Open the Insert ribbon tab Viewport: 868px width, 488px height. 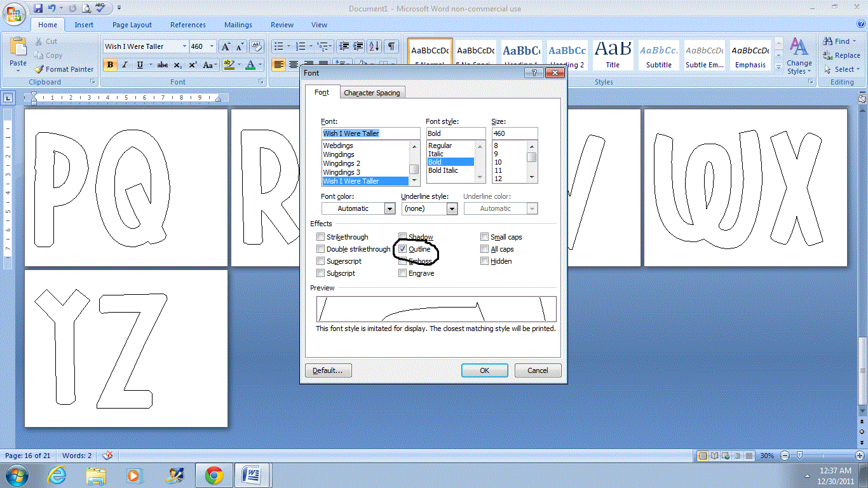click(84, 25)
